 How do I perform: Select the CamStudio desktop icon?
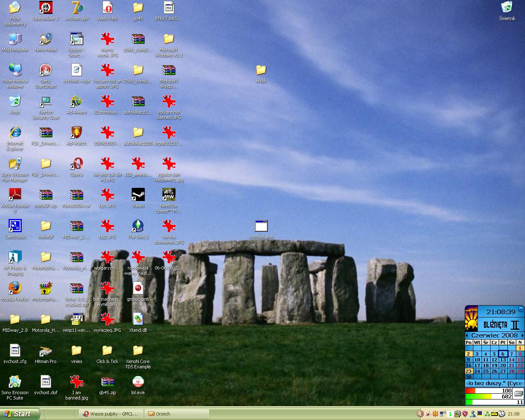[15, 226]
